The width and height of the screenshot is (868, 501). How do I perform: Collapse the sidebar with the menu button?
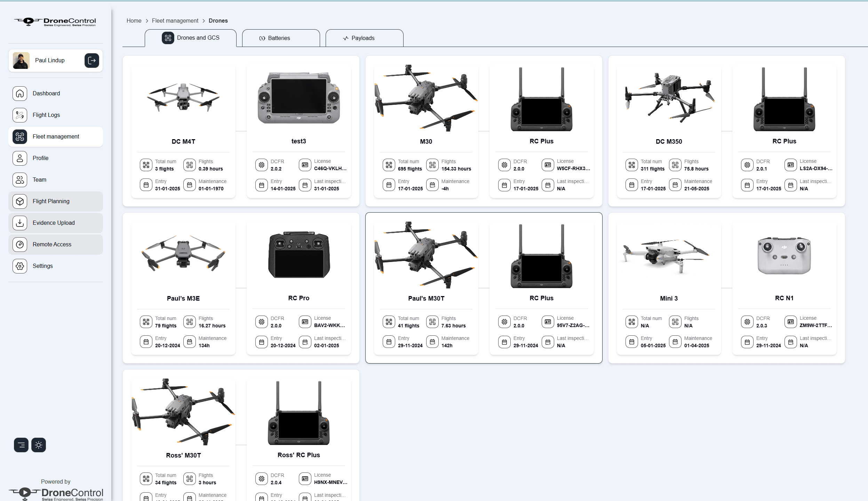point(21,445)
